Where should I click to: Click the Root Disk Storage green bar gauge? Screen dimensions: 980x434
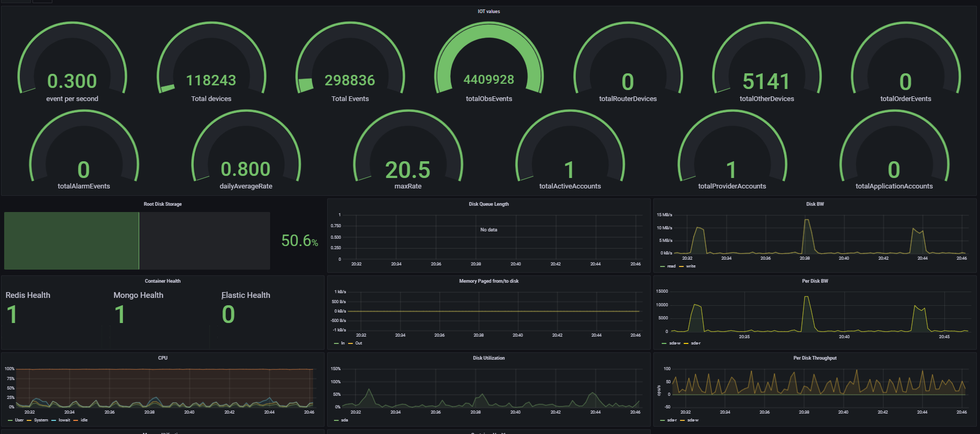coord(71,241)
